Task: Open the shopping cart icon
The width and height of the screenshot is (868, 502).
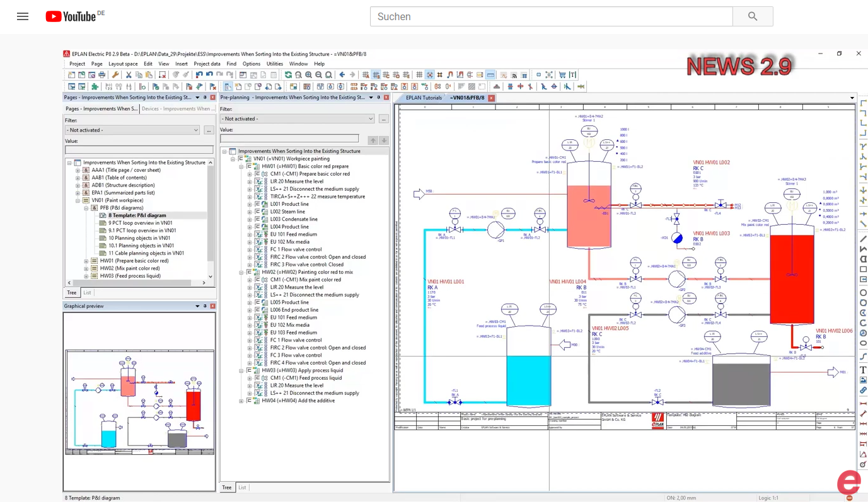Action: [562, 75]
